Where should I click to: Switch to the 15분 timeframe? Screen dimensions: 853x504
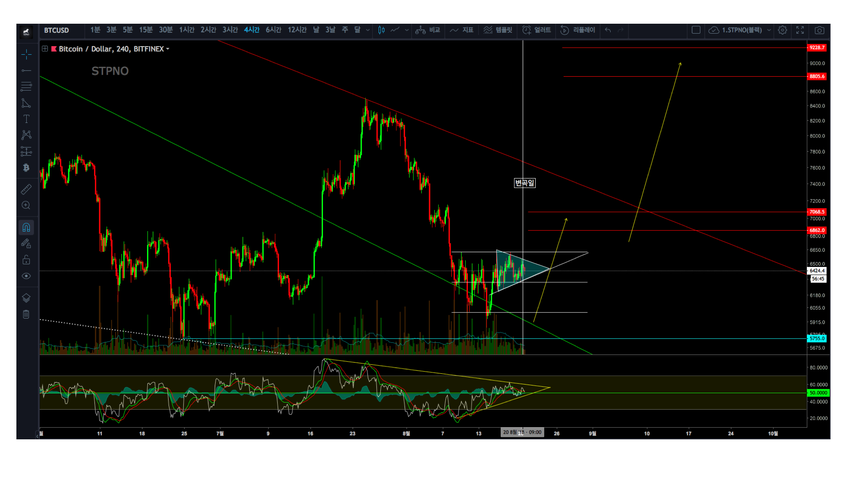(146, 30)
